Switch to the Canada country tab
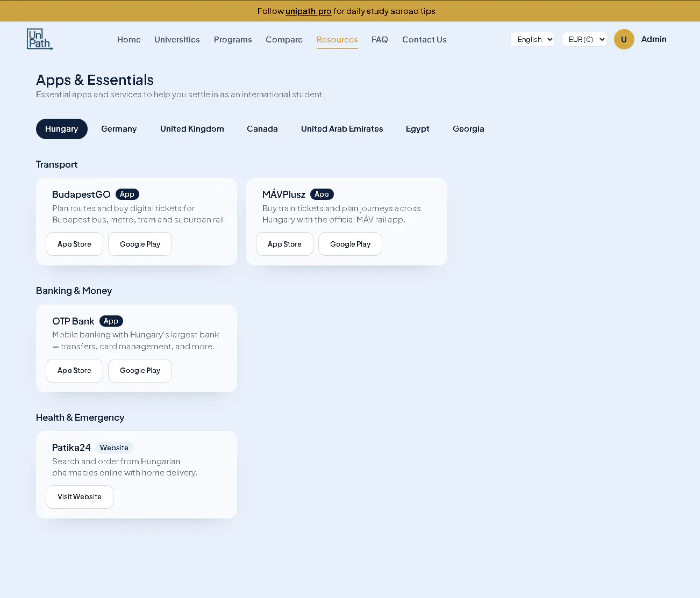 [x=262, y=129]
